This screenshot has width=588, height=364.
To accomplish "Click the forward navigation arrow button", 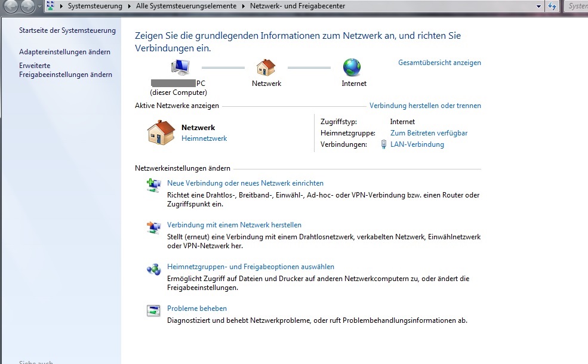I will [x=27, y=6].
